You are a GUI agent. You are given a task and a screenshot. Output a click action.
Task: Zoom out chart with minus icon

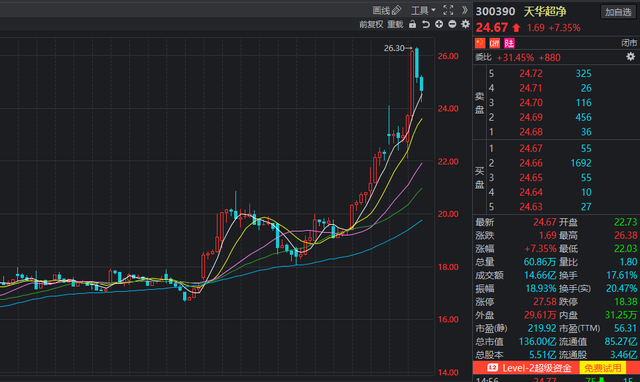pyautogui.click(x=452, y=24)
